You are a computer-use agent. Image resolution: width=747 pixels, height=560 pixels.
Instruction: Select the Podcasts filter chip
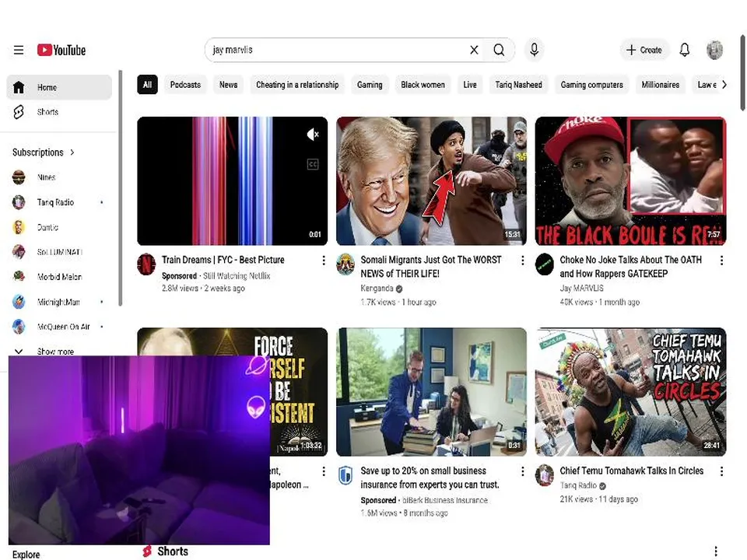(185, 85)
